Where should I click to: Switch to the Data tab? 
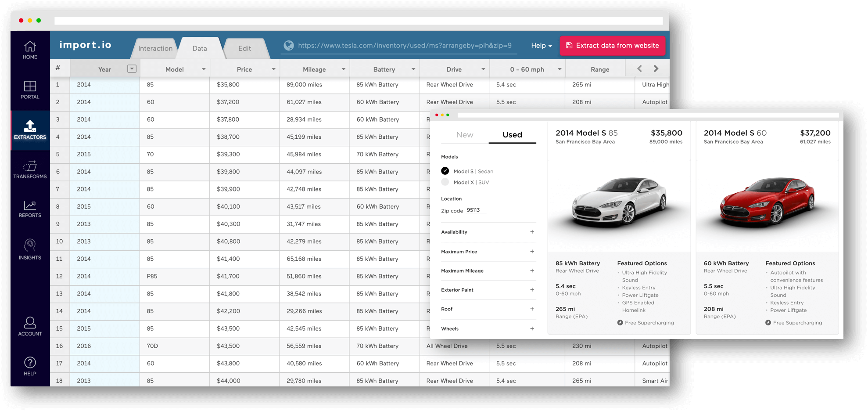[x=200, y=48]
